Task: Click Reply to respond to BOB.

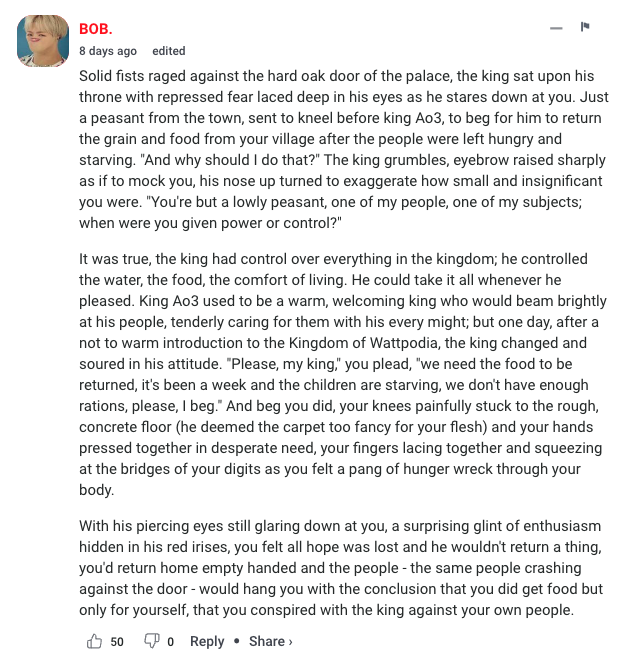Action: [207, 641]
